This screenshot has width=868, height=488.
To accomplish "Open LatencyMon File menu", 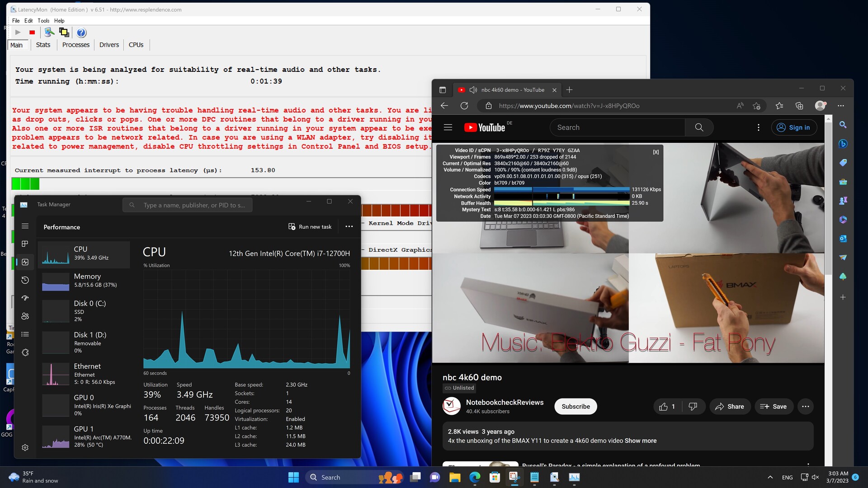I will pos(16,21).
